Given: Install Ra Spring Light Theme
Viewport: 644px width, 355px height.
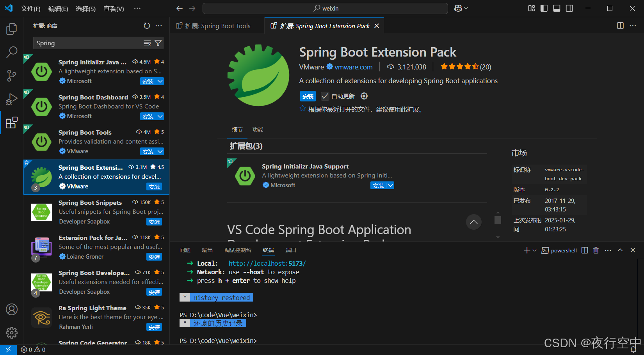Looking at the screenshot, I should pyautogui.click(x=154, y=327).
